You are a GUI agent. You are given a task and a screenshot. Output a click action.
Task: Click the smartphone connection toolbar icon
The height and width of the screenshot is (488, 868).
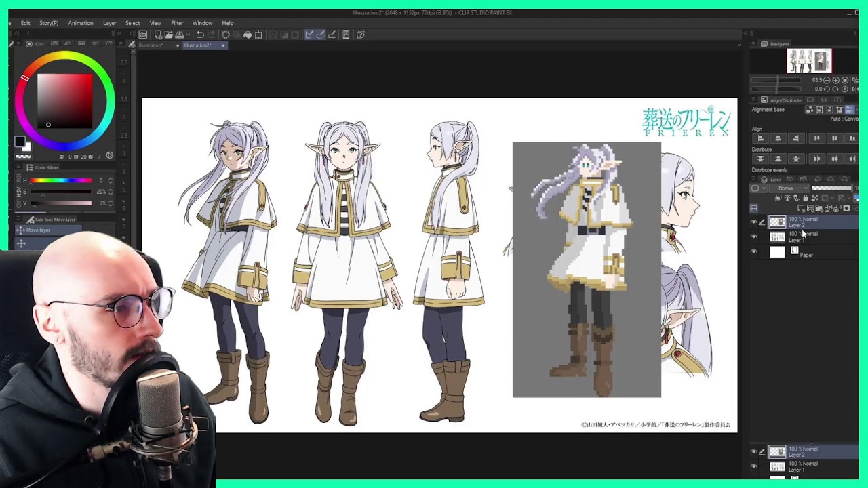(x=346, y=35)
